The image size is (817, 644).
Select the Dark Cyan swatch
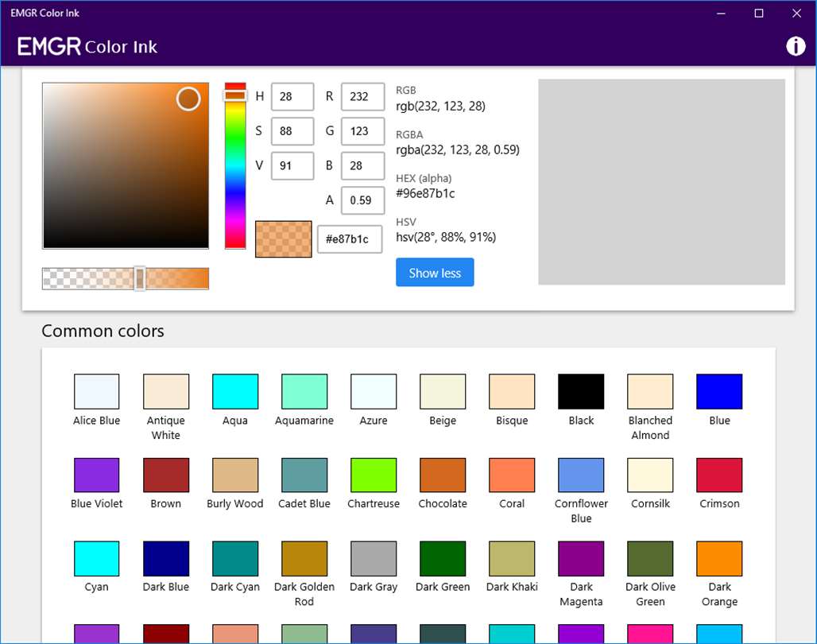pos(235,558)
